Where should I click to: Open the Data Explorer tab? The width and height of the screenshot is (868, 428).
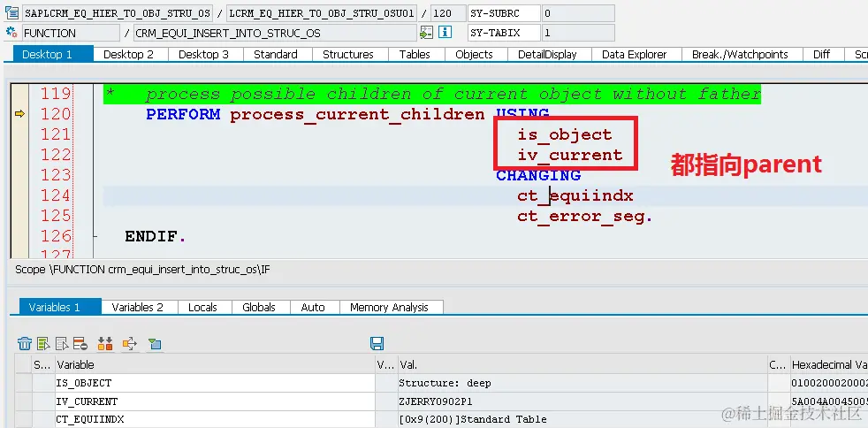pos(635,54)
